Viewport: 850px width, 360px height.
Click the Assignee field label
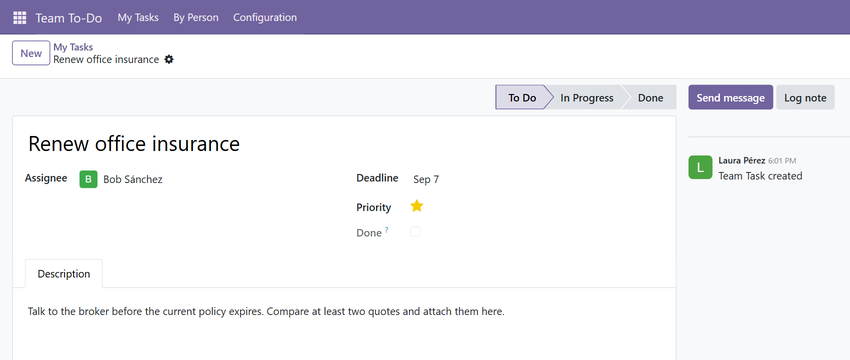click(46, 178)
